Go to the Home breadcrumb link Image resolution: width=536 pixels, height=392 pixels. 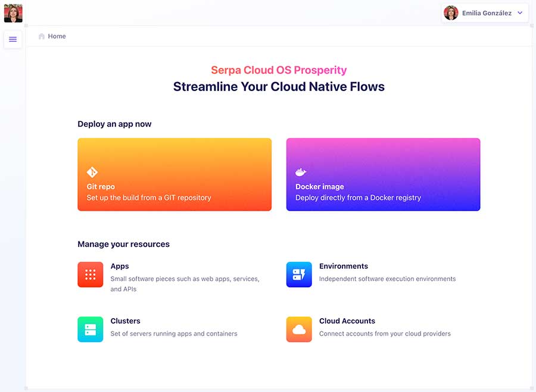coord(57,36)
